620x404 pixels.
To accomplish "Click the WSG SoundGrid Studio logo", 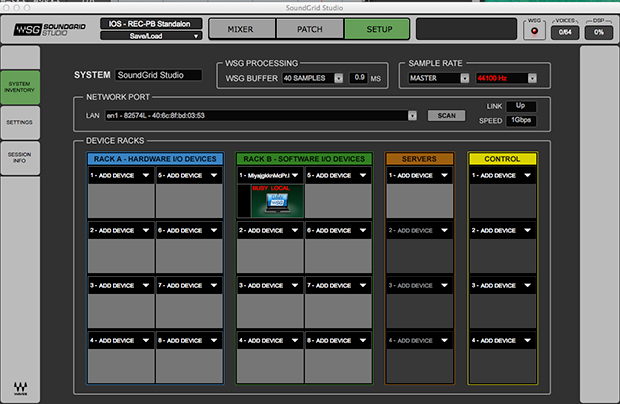I will (x=50, y=29).
